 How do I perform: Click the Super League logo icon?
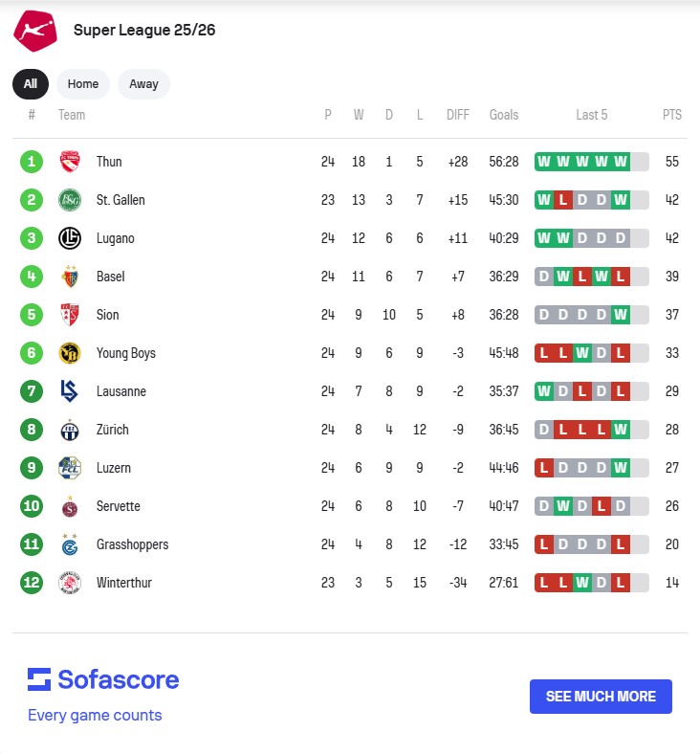pos(35,31)
